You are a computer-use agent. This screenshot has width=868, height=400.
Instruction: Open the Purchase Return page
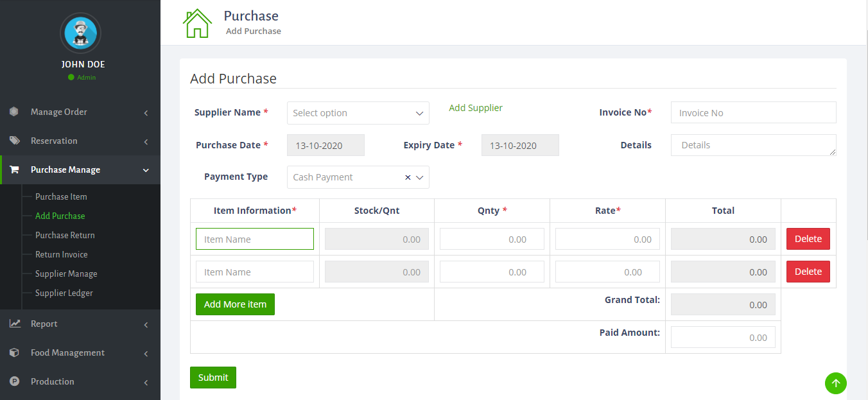tap(65, 235)
